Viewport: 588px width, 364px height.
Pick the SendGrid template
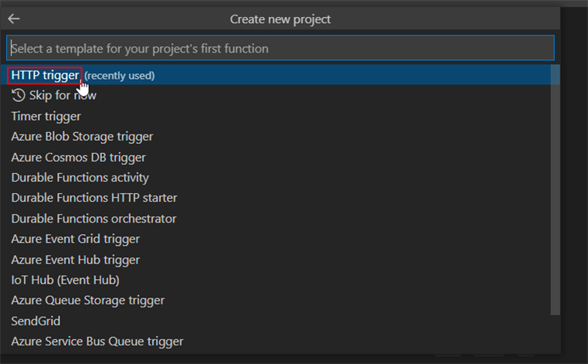point(36,321)
